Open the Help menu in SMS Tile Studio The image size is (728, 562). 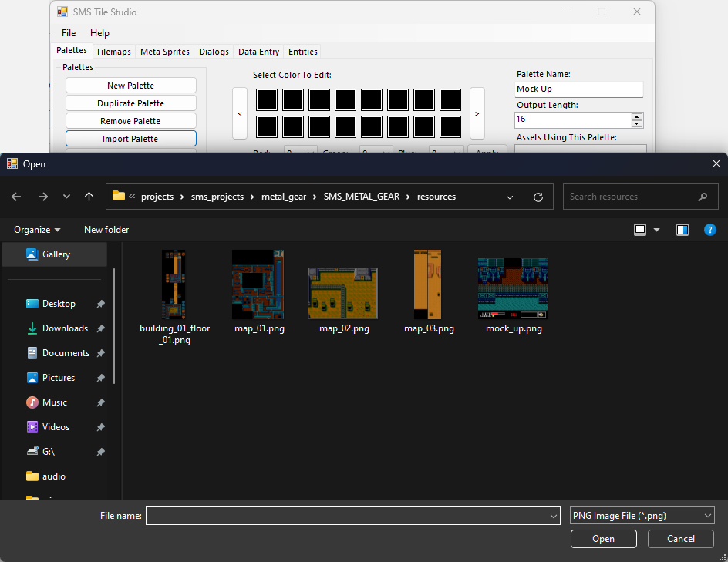(99, 33)
